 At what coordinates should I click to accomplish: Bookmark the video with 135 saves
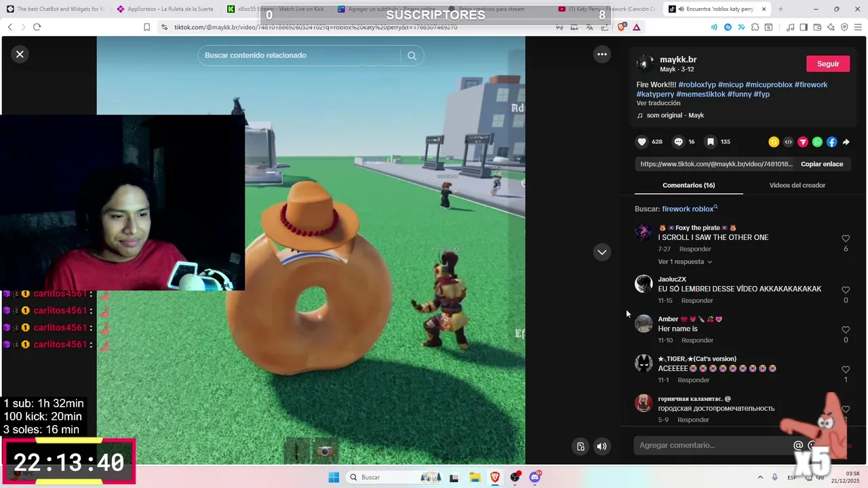[x=710, y=142]
